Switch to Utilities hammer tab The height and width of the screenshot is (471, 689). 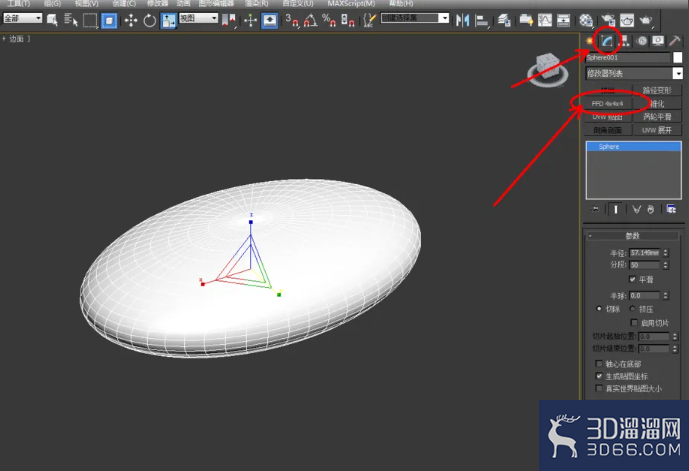[x=674, y=41]
